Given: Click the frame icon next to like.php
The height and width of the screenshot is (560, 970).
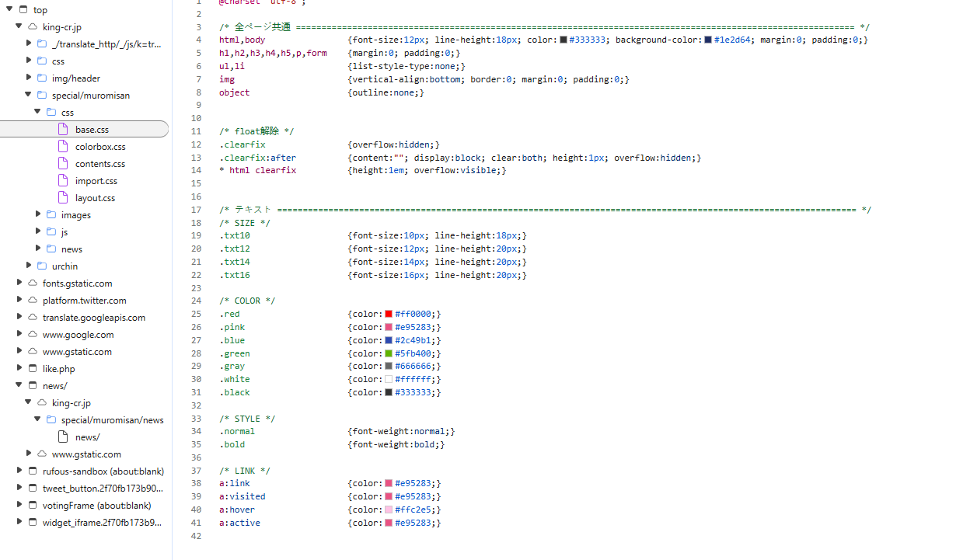Looking at the screenshot, I should (33, 369).
